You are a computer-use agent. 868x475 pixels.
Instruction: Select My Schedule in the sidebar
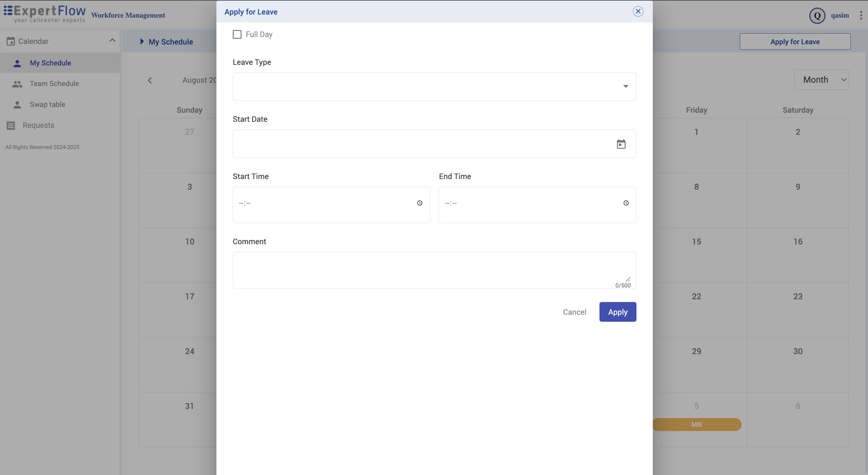click(50, 63)
